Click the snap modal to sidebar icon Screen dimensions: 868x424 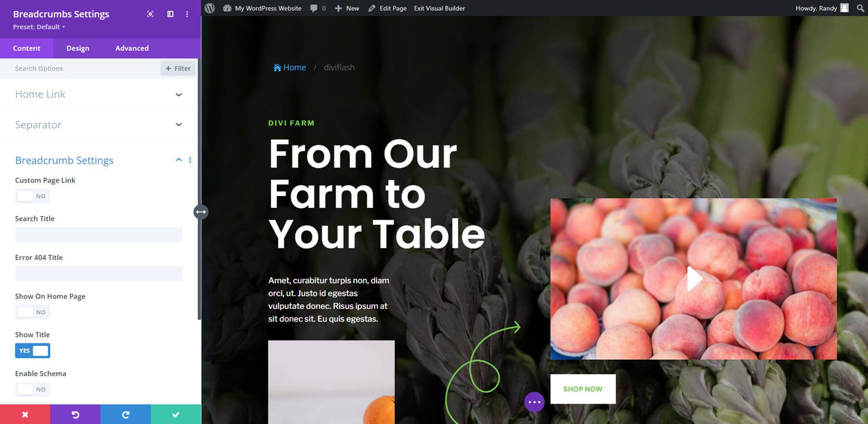pyautogui.click(x=170, y=14)
